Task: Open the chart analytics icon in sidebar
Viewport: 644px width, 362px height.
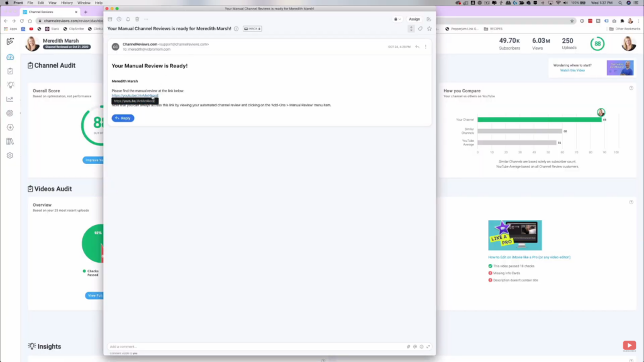Action: 10,99
